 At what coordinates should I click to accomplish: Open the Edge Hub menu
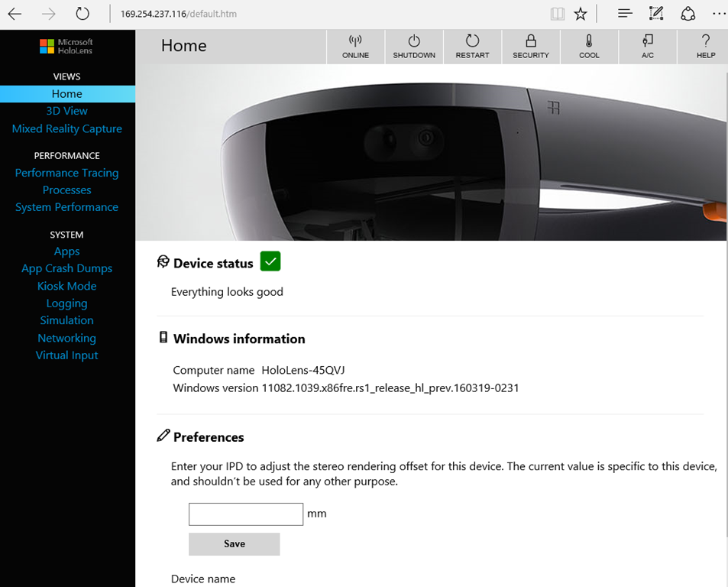coord(625,14)
